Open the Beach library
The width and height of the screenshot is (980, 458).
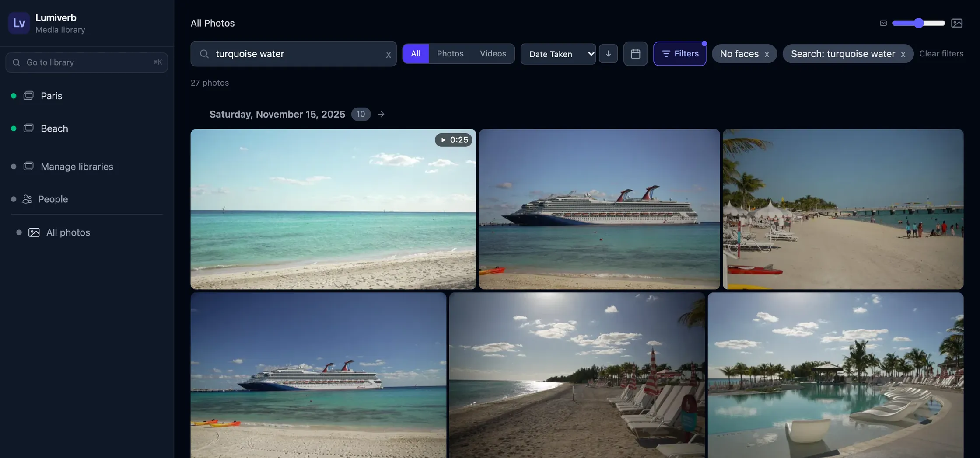click(54, 128)
